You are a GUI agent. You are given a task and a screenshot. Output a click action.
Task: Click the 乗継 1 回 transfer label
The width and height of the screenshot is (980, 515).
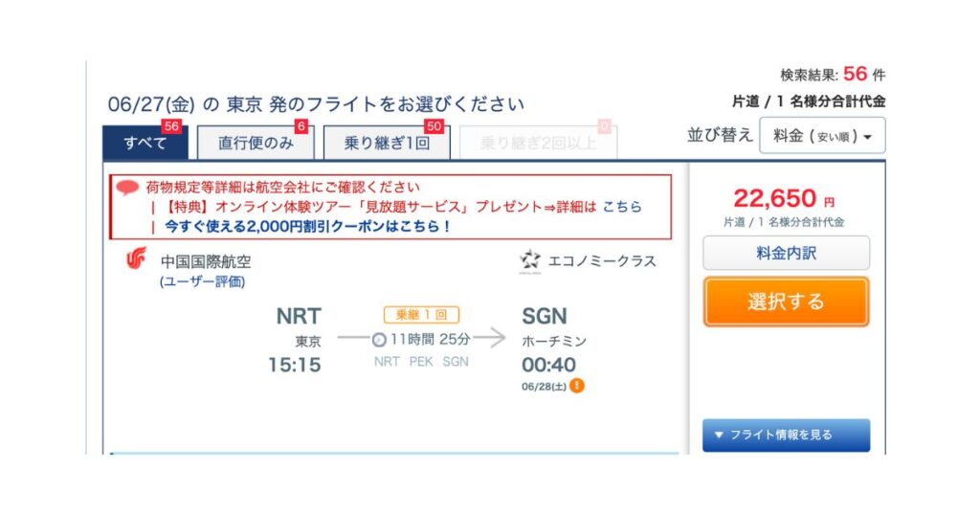(x=421, y=315)
